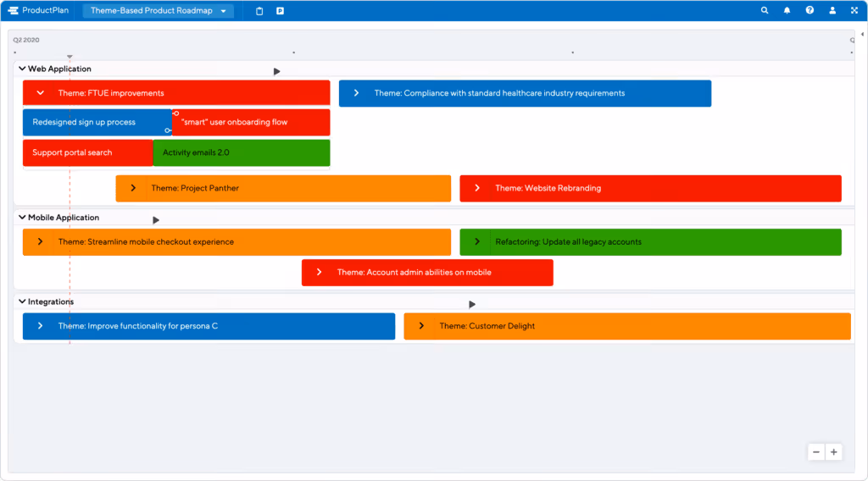The height and width of the screenshot is (481, 868).
Task: Click the Mobile Application lane milestone flag
Action: (156, 220)
